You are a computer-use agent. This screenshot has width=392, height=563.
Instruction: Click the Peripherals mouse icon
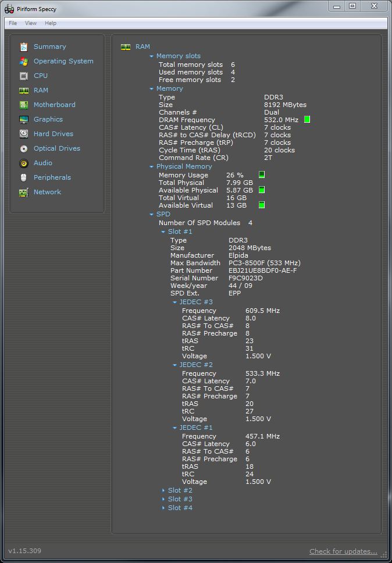(24, 177)
